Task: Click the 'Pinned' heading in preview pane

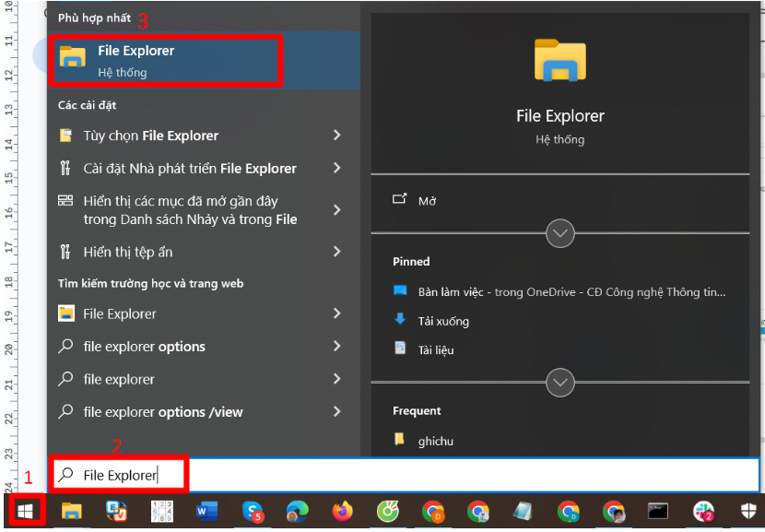Action: click(411, 261)
